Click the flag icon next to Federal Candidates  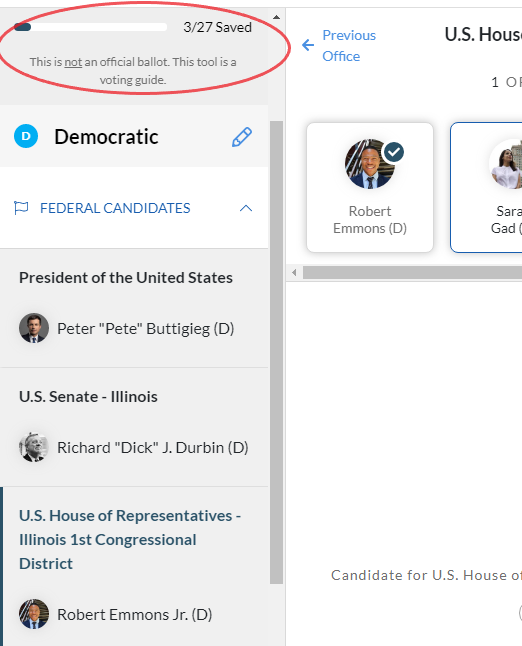(x=21, y=208)
